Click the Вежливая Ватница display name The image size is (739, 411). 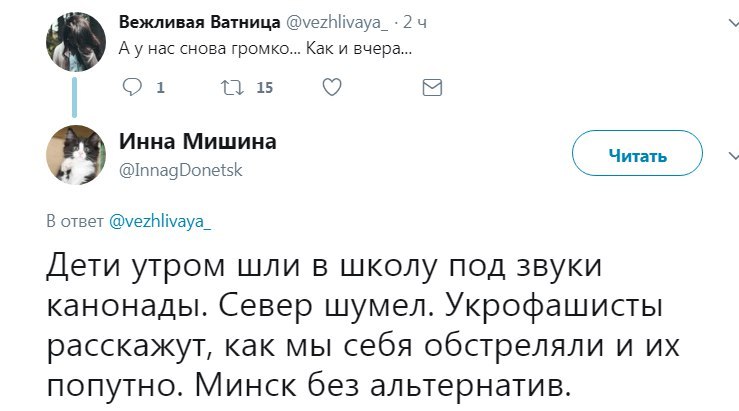pos(199,22)
